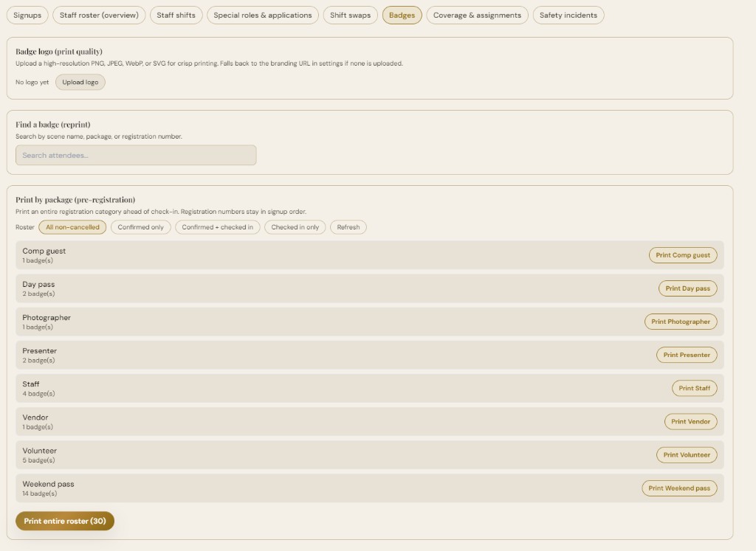The image size is (756, 551).
Task: Click the 'Vendor' package name
Action: (x=35, y=417)
